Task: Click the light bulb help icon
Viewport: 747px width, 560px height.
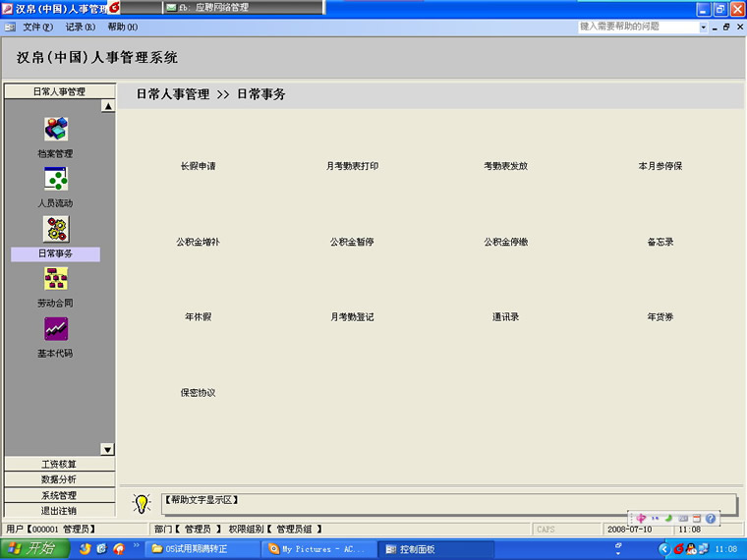Action: [x=142, y=503]
